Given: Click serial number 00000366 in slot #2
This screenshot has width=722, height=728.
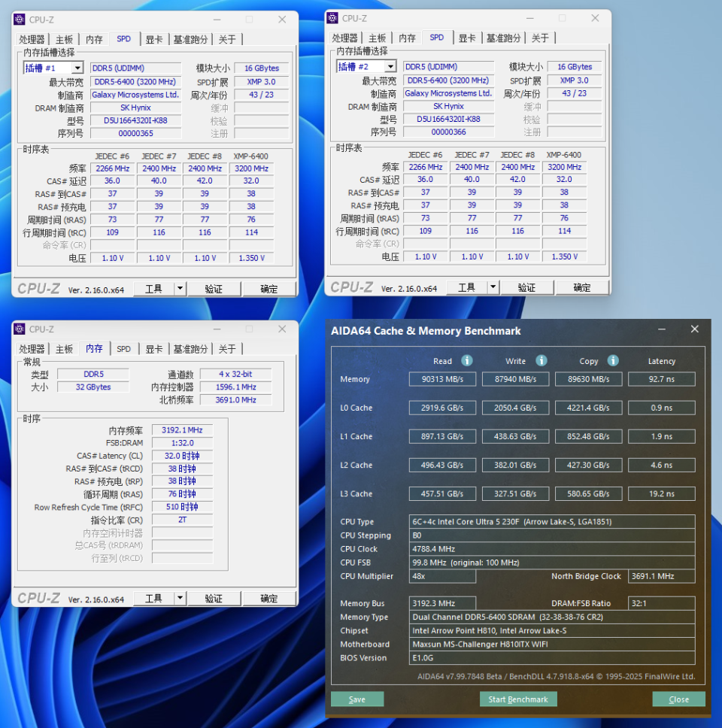Looking at the screenshot, I should coord(448,132).
